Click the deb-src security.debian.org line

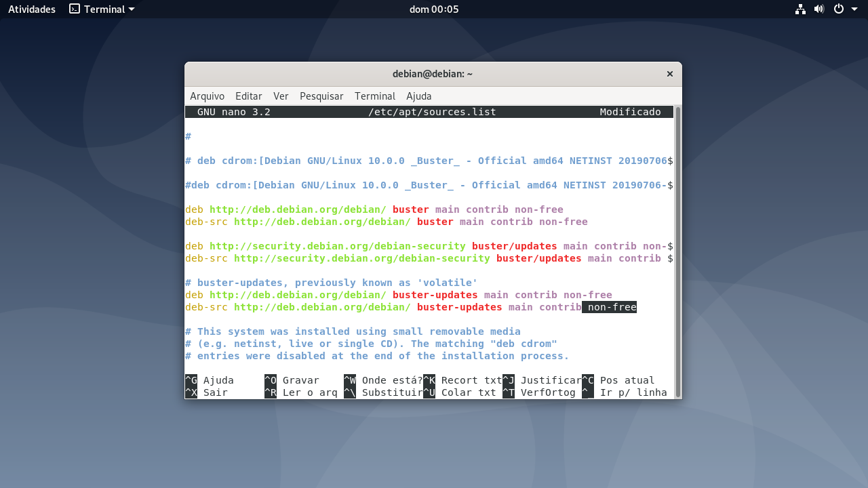click(x=429, y=258)
